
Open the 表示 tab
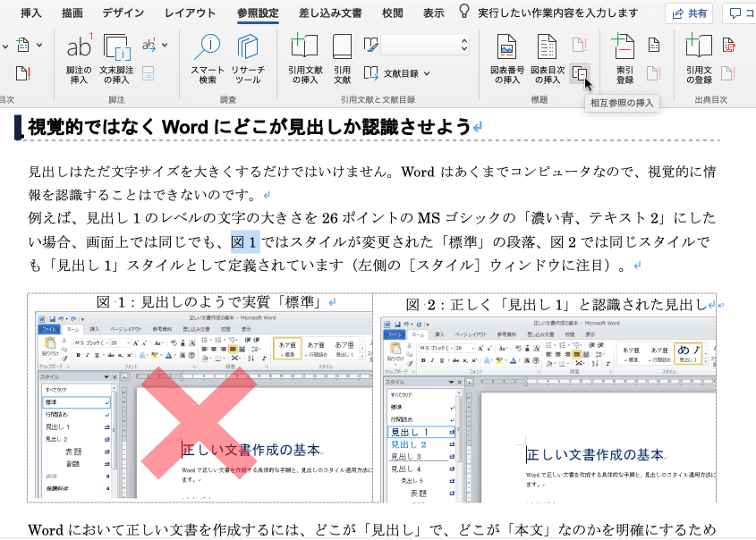pos(433,13)
